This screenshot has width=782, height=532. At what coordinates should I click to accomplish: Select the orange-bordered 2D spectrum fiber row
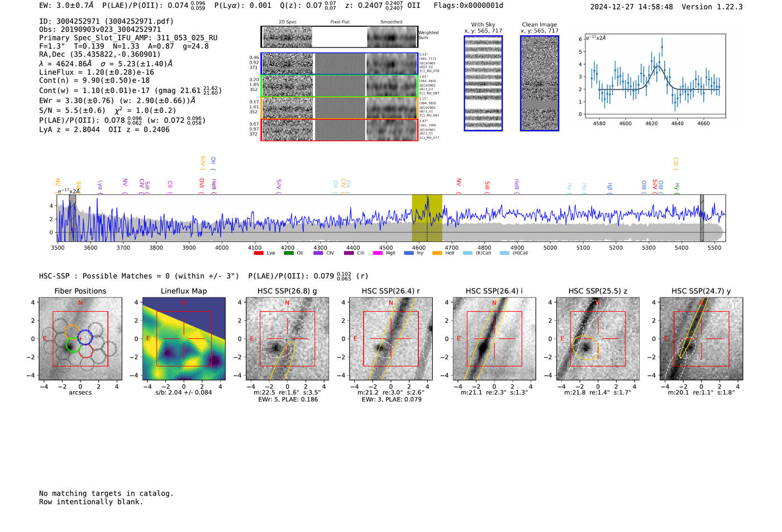[x=340, y=108]
